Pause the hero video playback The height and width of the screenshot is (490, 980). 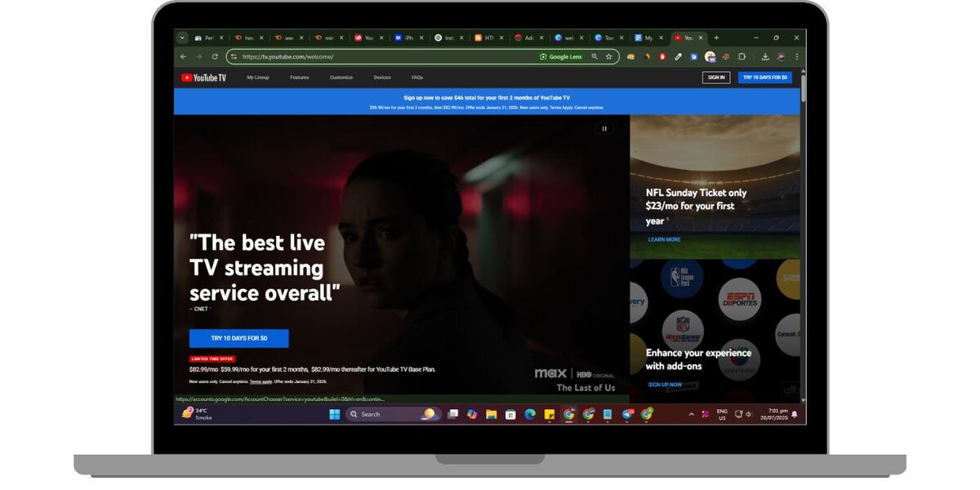(604, 128)
